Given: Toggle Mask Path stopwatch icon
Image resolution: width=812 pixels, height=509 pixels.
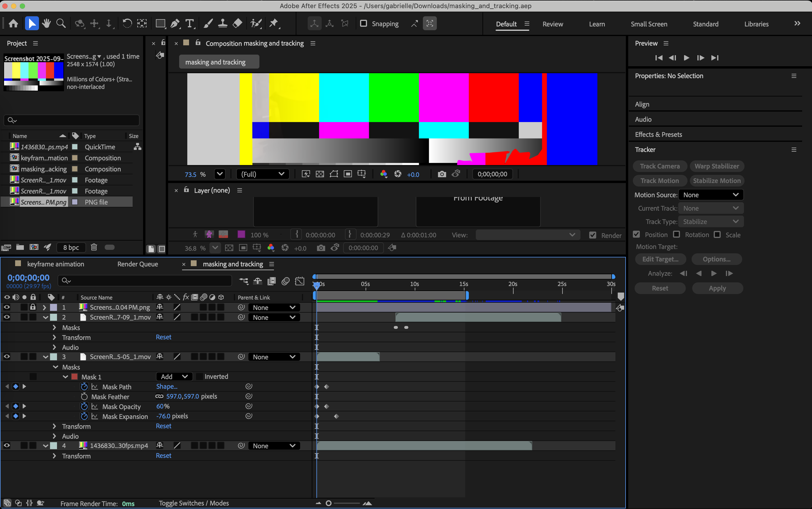Looking at the screenshot, I should pos(84,386).
